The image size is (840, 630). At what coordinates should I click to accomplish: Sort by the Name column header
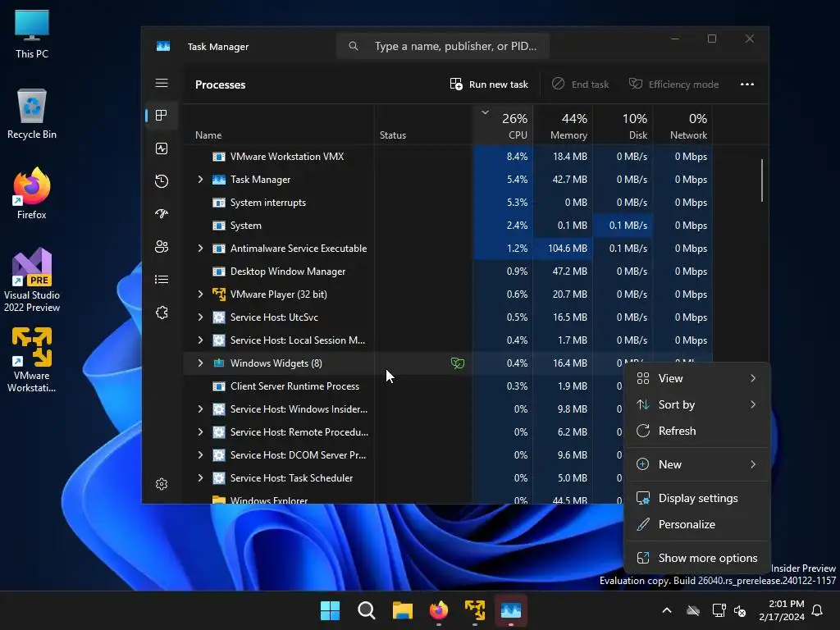pos(279,126)
